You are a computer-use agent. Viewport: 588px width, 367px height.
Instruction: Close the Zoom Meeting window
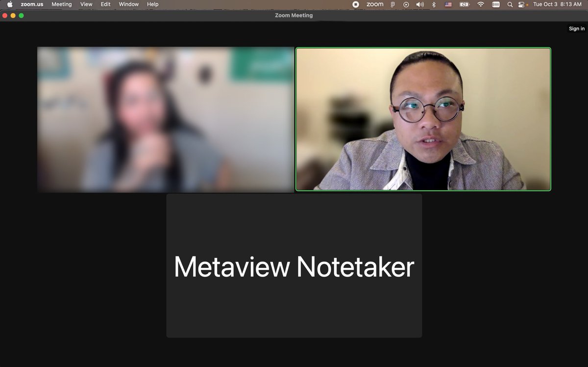pos(5,15)
